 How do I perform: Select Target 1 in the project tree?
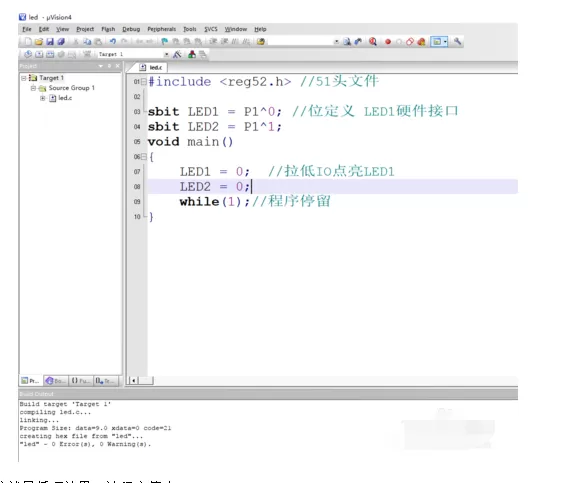point(51,78)
